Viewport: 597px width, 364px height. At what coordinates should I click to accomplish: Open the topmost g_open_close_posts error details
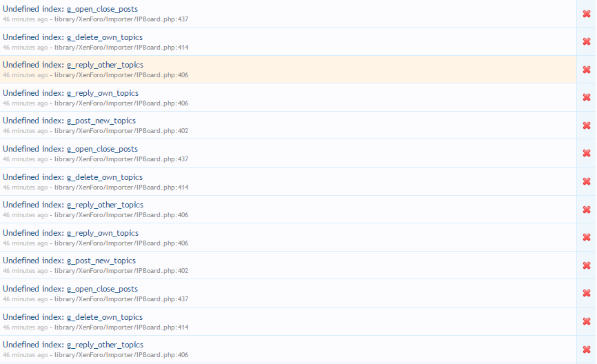(102, 9)
